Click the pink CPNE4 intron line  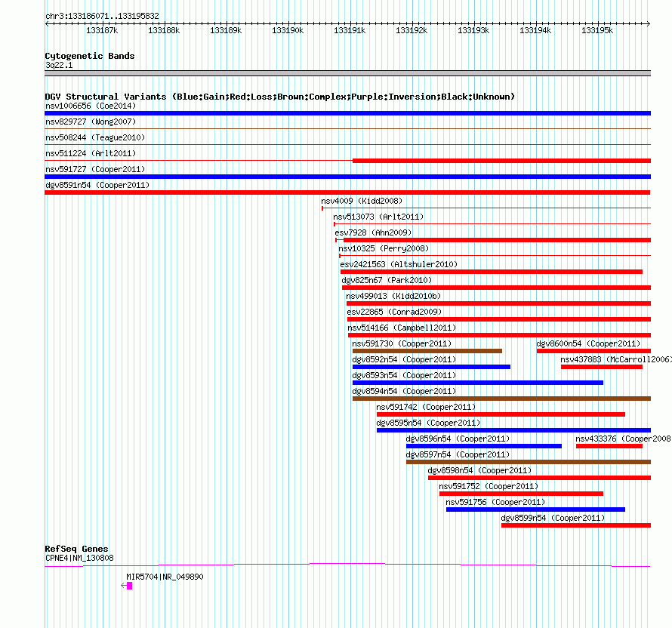347,565
